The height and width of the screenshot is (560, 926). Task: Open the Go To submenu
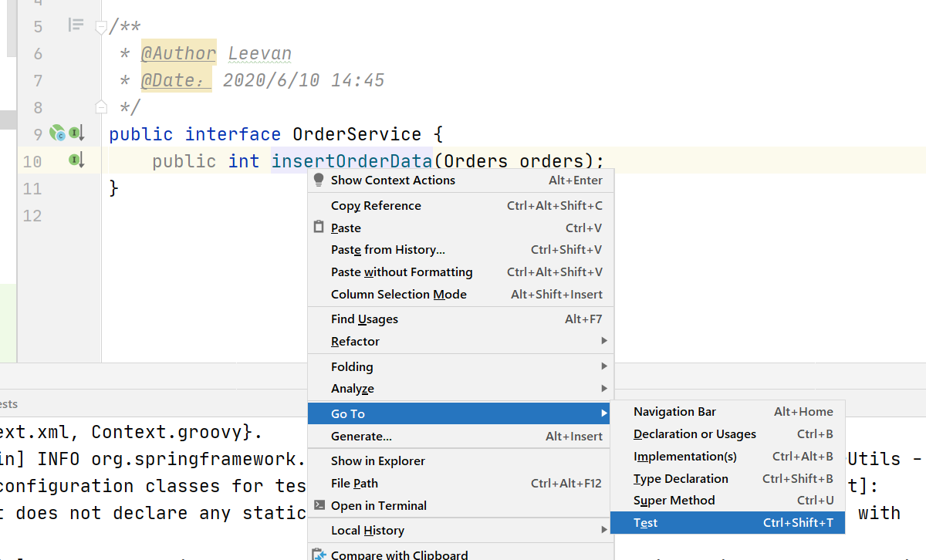click(461, 414)
